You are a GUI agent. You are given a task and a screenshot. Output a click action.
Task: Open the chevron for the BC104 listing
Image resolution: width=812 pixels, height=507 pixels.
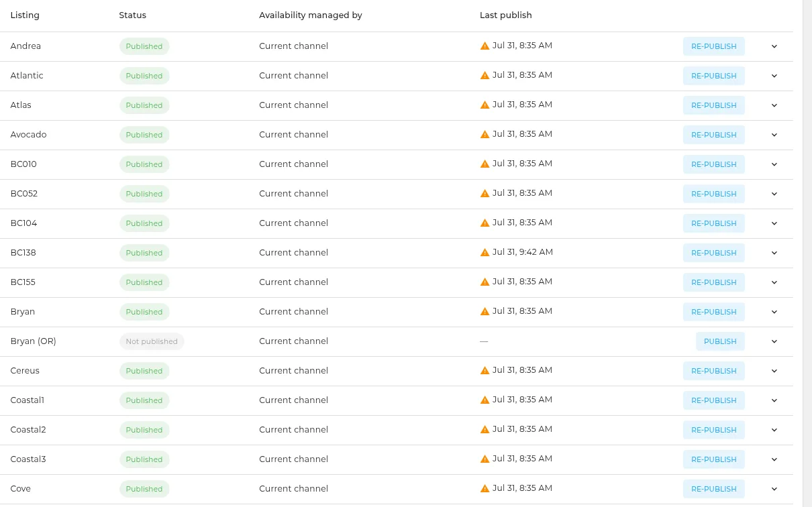point(774,223)
